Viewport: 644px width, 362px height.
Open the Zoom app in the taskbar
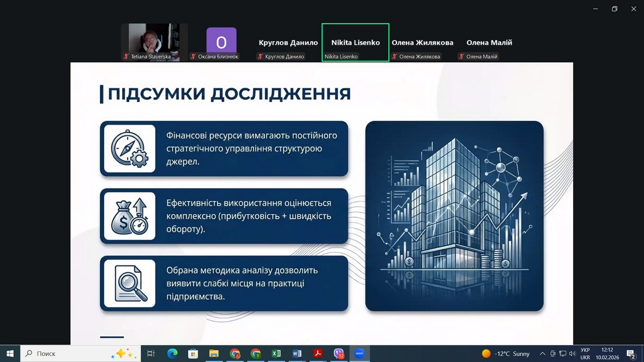click(359, 353)
